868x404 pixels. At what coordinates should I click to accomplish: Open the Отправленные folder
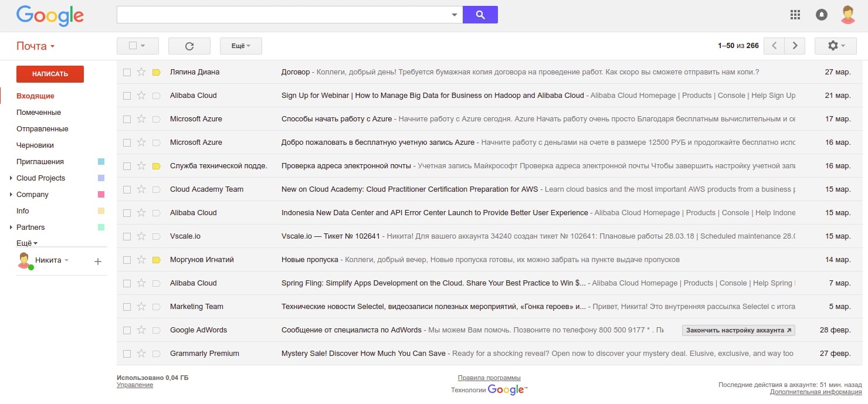coord(42,129)
